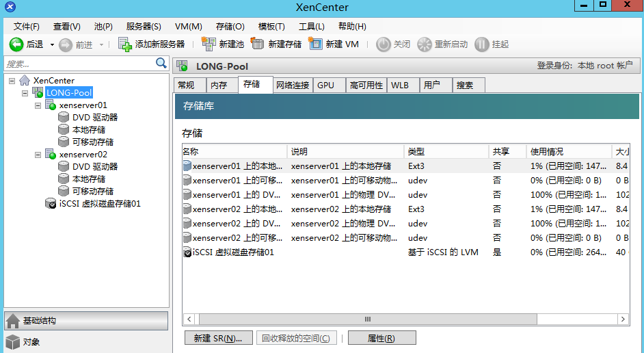The height and width of the screenshot is (353, 644).
Task: Select the 基于 iSCSI 的 LVM type cell
Action: click(443, 252)
